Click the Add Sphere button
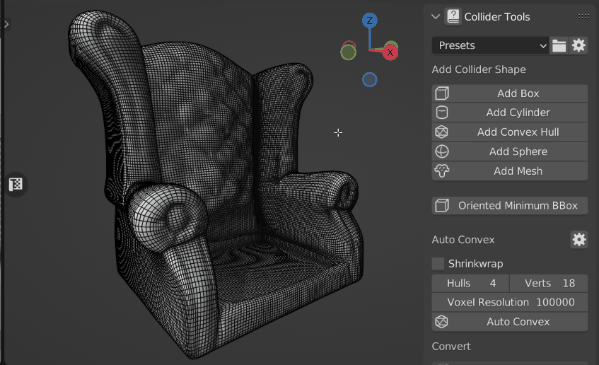599x365 pixels. [x=510, y=151]
